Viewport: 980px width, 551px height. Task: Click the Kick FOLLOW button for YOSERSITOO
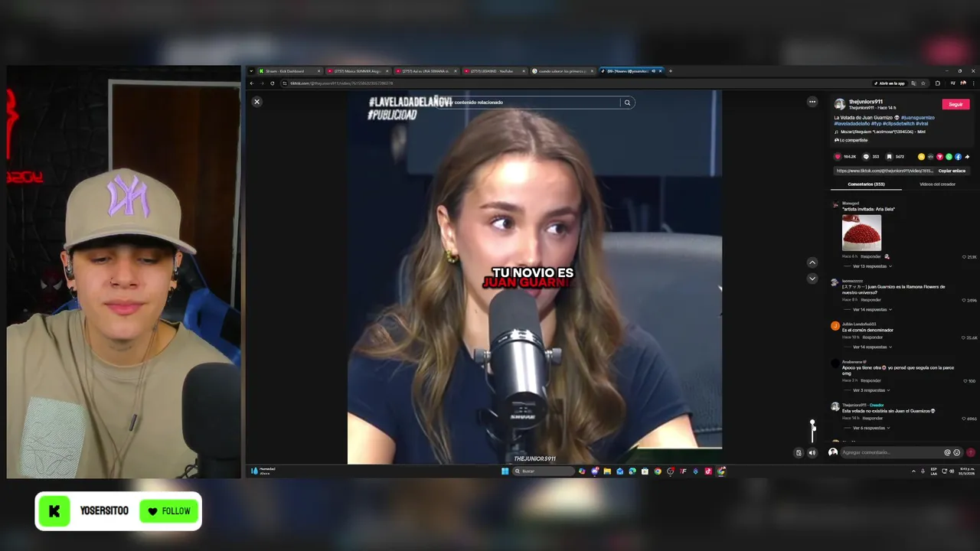click(169, 511)
